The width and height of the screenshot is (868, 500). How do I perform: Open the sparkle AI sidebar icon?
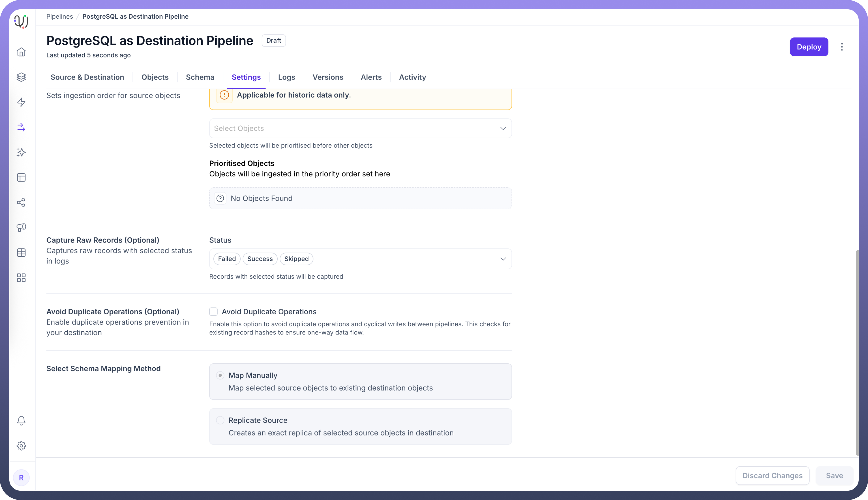tap(21, 152)
